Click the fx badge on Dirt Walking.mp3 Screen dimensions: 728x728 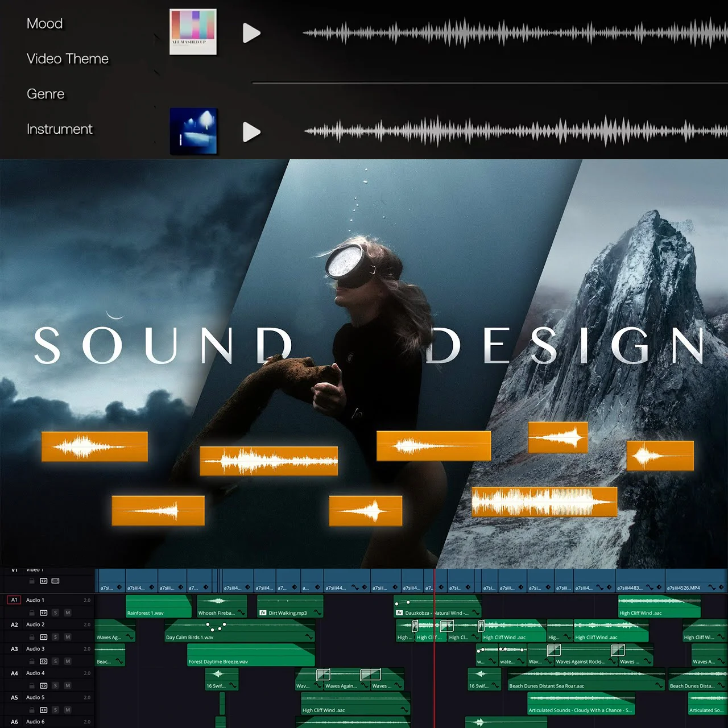coord(263,613)
